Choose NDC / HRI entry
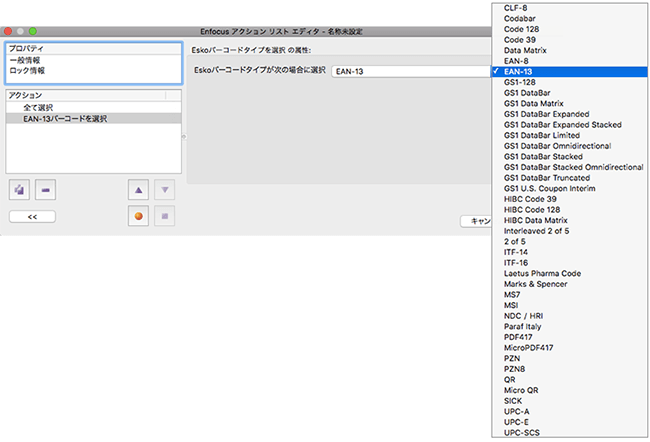 pos(570,316)
